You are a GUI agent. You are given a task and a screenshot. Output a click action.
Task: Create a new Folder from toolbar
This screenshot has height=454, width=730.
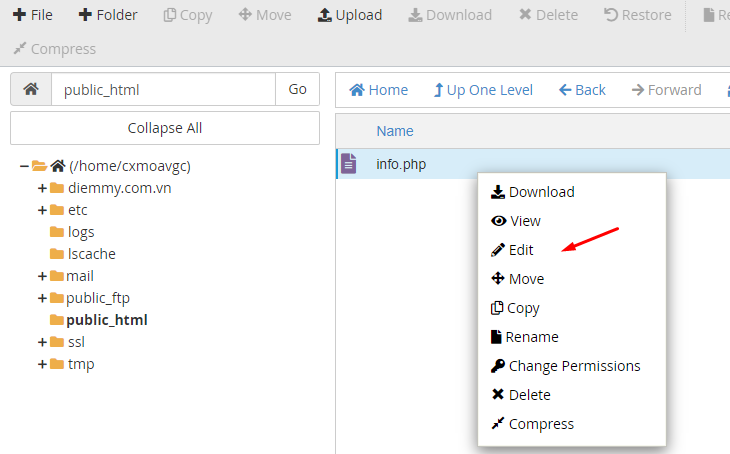(x=108, y=15)
